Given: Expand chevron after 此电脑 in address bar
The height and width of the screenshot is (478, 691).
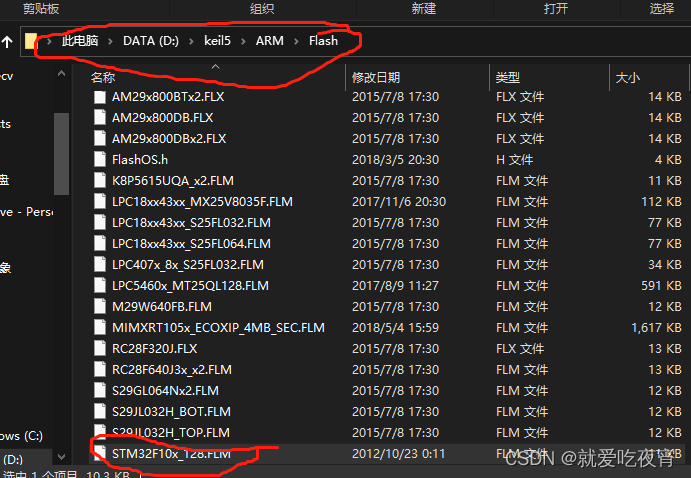Looking at the screenshot, I should (x=110, y=41).
